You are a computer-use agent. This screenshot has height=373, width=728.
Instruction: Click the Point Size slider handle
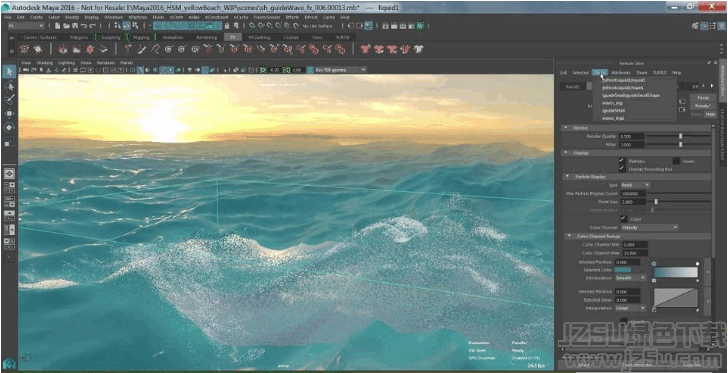pos(656,202)
